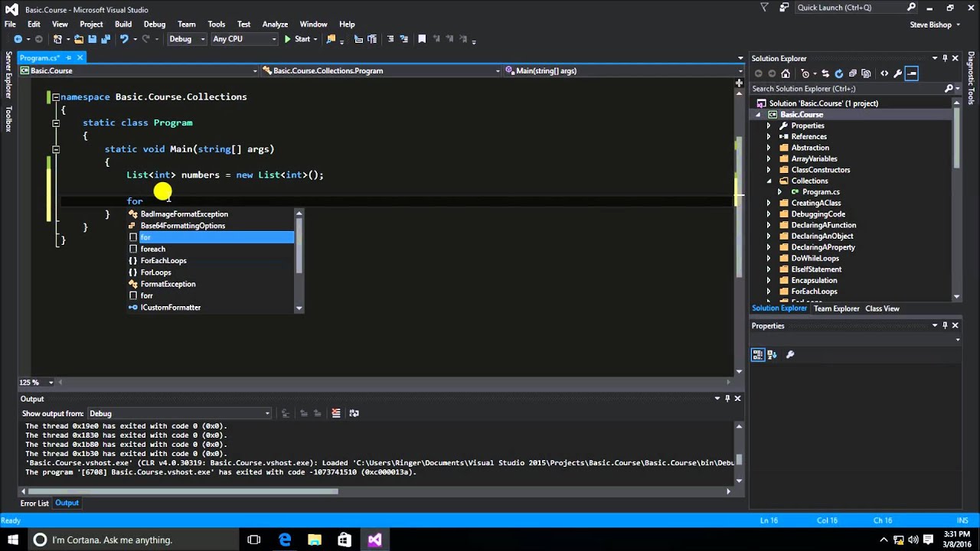
Task: Click the Collapse All icon in Solution Explorer
Action: click(x=853, y=73)
